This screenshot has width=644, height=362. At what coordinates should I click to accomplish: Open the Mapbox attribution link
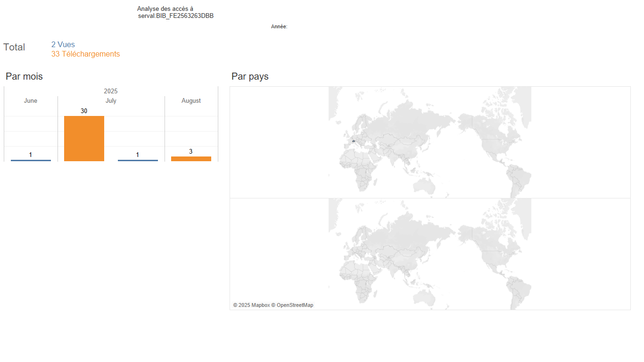click(251, 305)
